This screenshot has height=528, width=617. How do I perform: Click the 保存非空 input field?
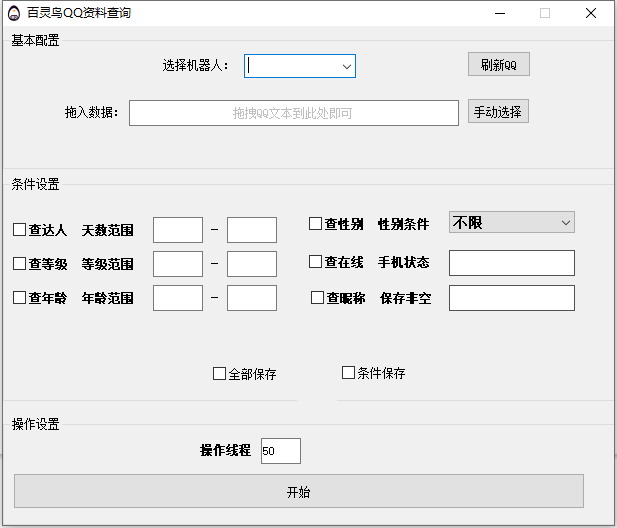pyautogui.click(x=512, y=298)
